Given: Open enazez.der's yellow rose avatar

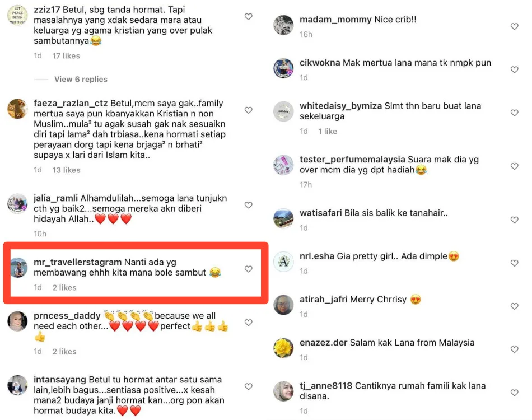Looking at the screenshot, I should pos(283,348).
